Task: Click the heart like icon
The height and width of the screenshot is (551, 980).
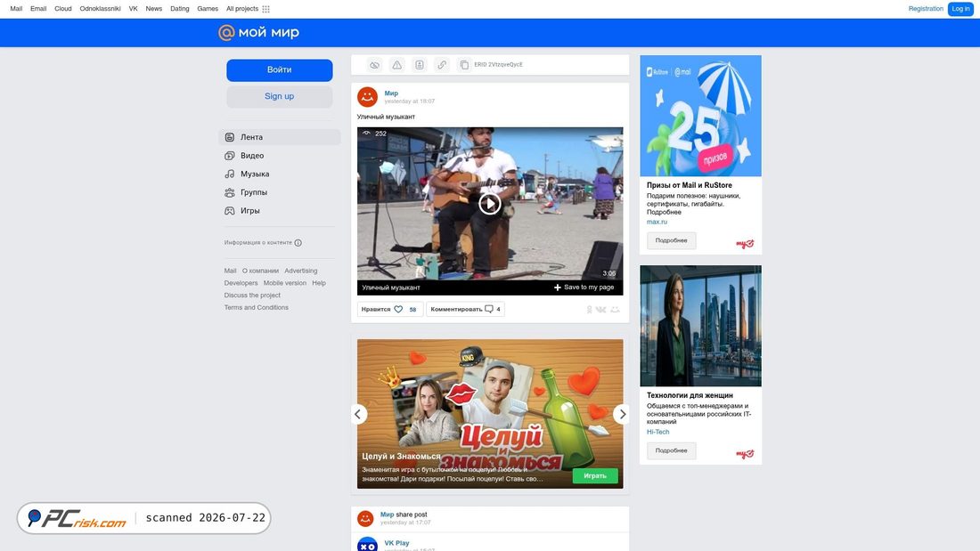Action: tap(398, 309)
